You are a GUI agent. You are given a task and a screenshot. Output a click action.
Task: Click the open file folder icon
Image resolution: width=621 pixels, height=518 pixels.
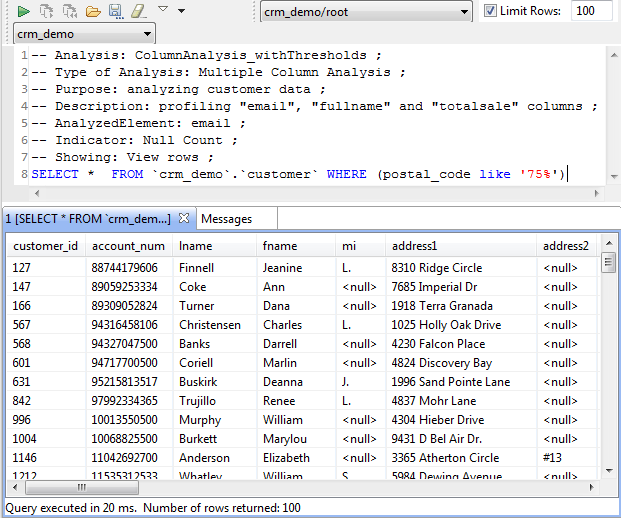click(x=93, y=11)
